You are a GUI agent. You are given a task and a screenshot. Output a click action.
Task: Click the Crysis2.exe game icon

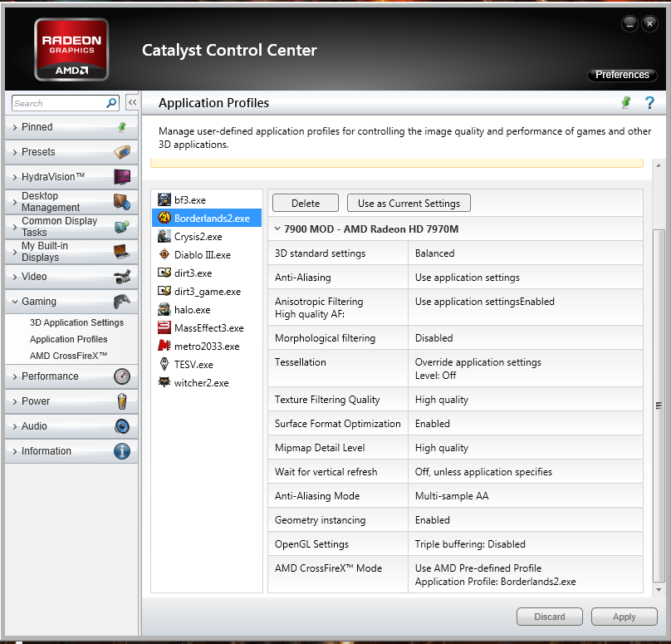tap(164, 236)
